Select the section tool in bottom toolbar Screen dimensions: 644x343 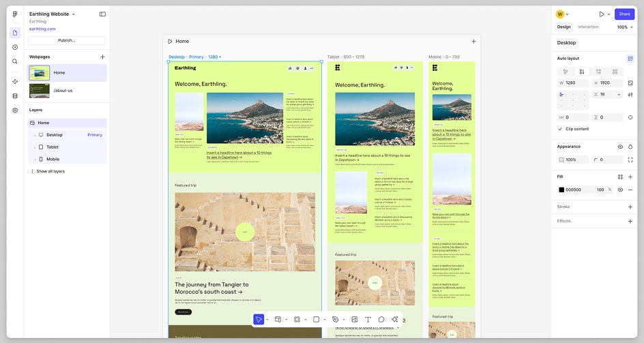click(297, 320)
